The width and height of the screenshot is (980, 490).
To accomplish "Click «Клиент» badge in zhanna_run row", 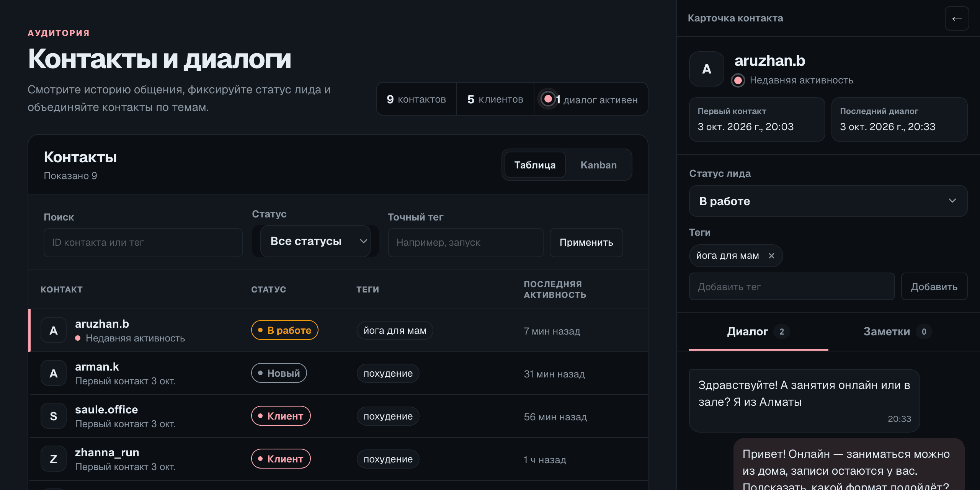I will 281,459.
